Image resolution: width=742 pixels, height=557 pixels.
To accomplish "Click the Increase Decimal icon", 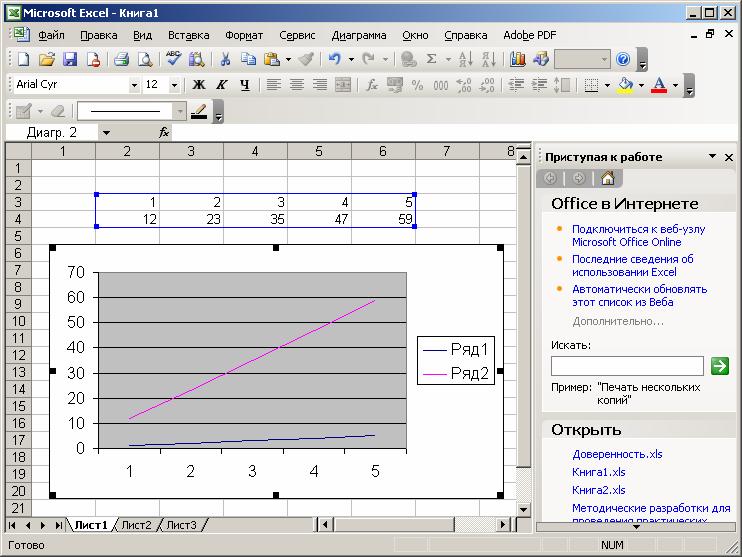I will click(464, 85).
